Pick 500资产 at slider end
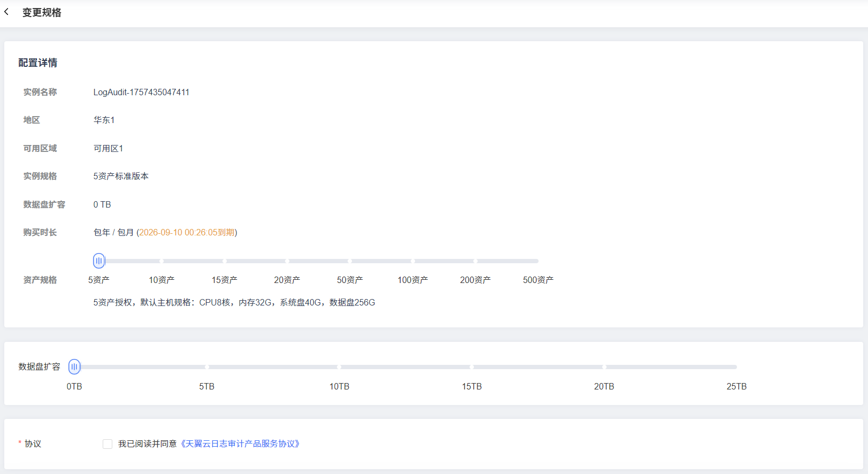This screenshot has width=868, height=474. pos(537,261)
